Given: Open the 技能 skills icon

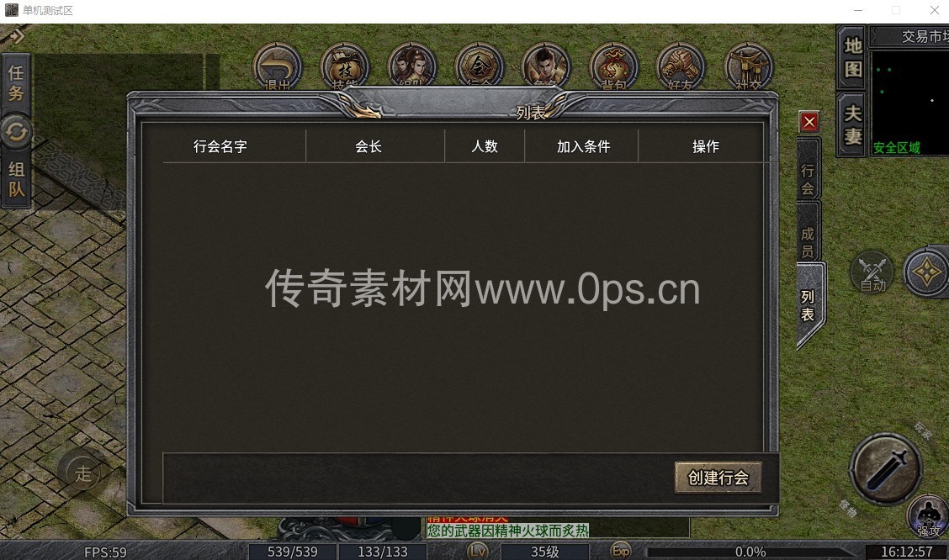Looking at the screenshot, I should click(x=344, y=66).
